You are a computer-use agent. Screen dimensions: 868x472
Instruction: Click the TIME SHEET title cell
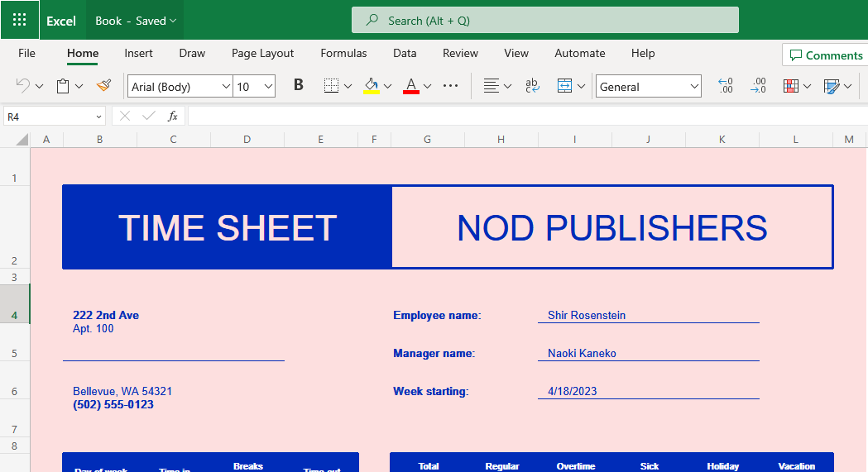(227, 227)
